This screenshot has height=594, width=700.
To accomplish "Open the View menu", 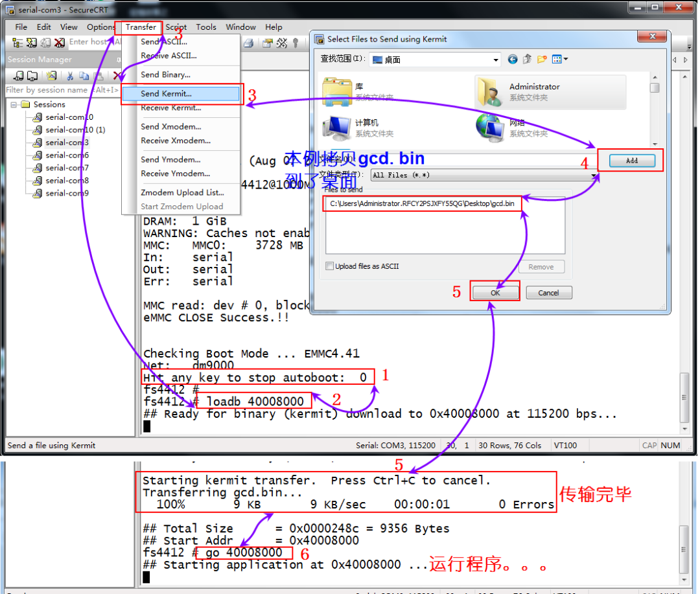I will point(69,27).
